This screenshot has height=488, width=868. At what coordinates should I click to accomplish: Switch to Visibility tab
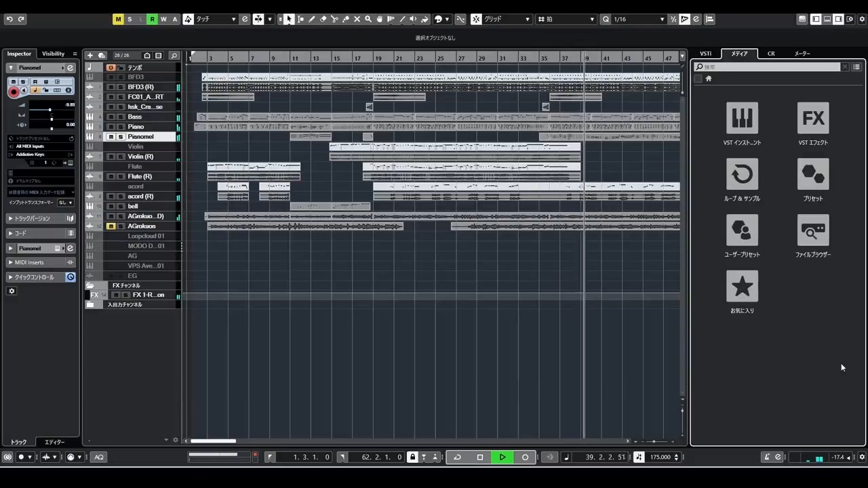pyautogui.click(x=53, y=54)
